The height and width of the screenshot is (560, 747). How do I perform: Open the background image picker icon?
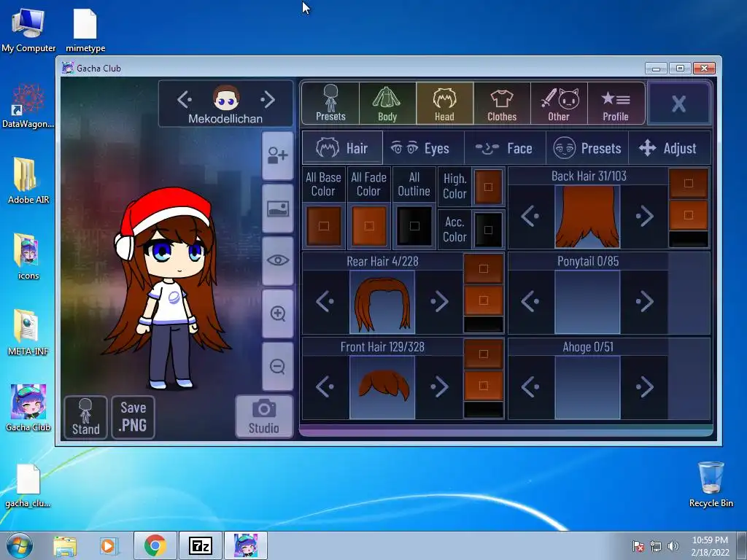pyautogui.click(x=278, y=209)
